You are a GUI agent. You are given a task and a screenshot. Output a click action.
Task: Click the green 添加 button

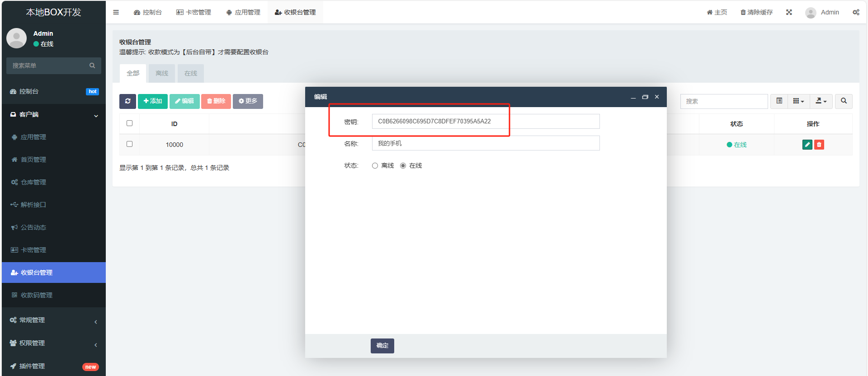click(153, 101)
